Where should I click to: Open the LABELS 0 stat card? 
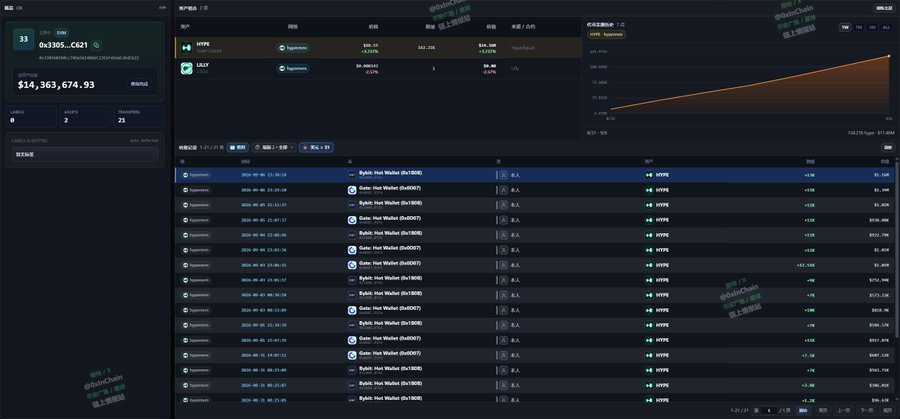pos(32,117)
